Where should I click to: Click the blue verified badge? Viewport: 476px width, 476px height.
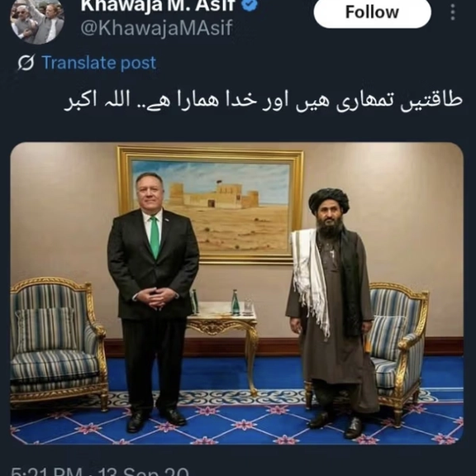[250, 5]
